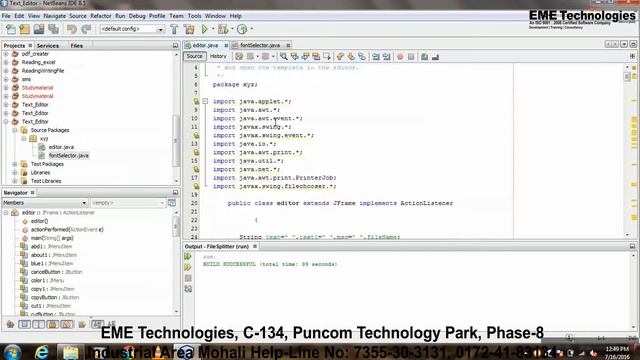Open the Tools menu
This screenshot has height=360, width=640.
(x=194, y=16)
